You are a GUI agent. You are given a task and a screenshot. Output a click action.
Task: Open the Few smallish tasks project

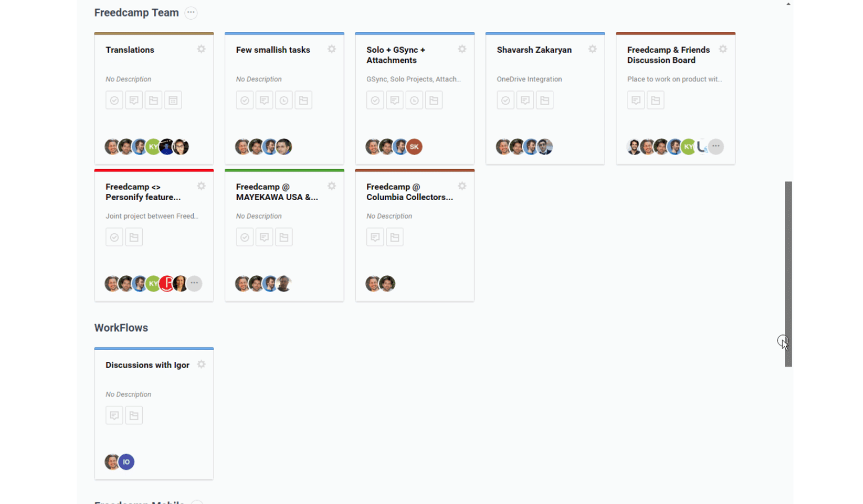(x=273, y=50)
